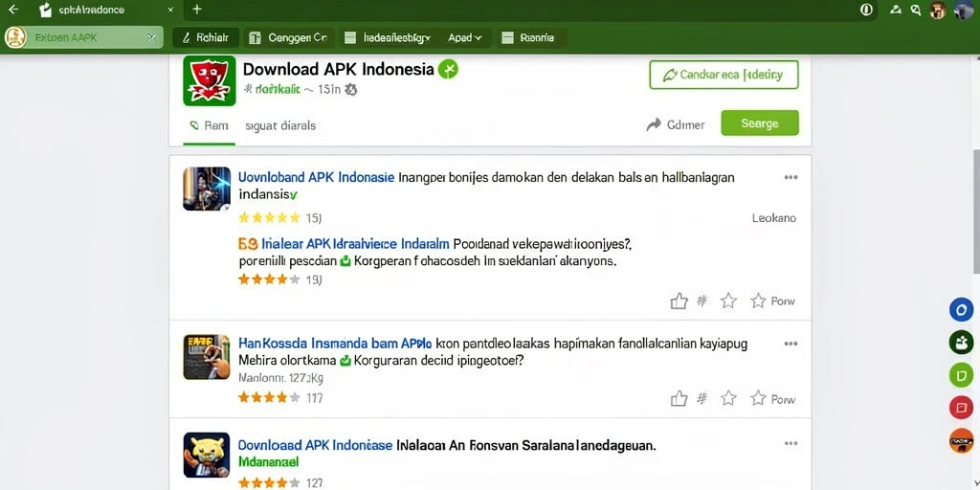The height and width of the screenshot is (490, 980).
Task: Click the thumbnail of the 'Uovnloband APK Indonasie' post
Action: tap(207, 189)
